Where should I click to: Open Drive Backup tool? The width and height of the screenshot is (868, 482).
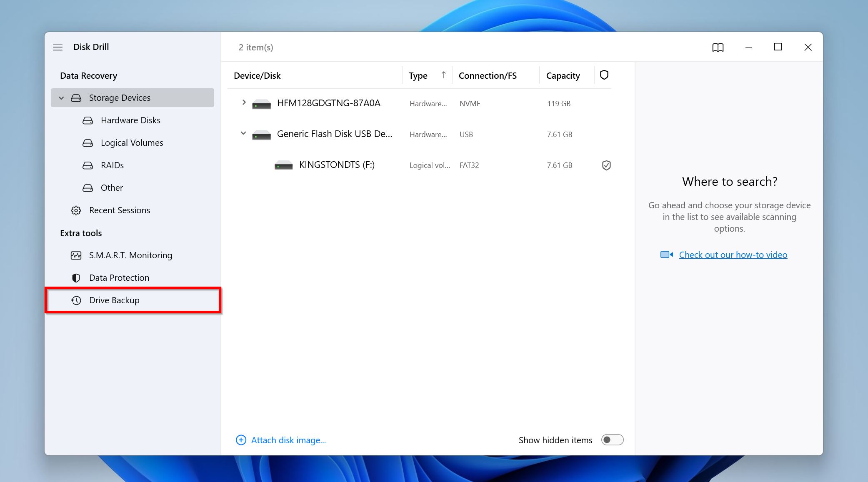pyautogui.click(x=133, y=300)
